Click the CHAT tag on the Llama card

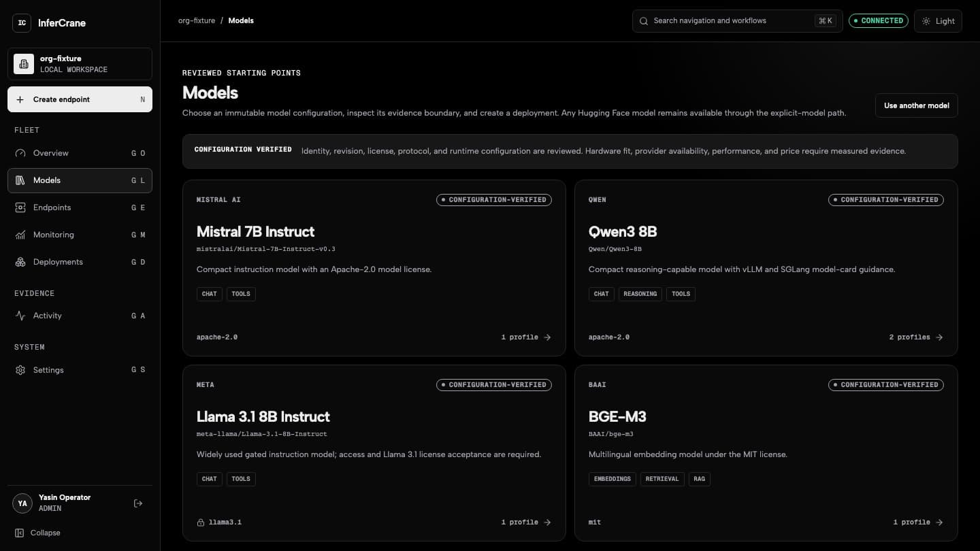[210, 479]
